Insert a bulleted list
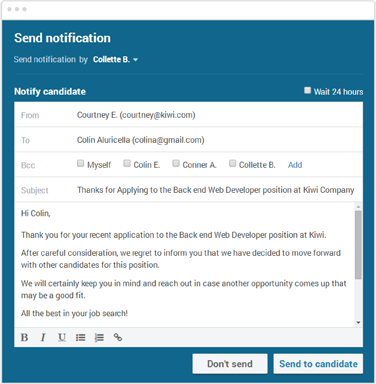This screenshot has height=384, width=376. (x=80, y=337)
